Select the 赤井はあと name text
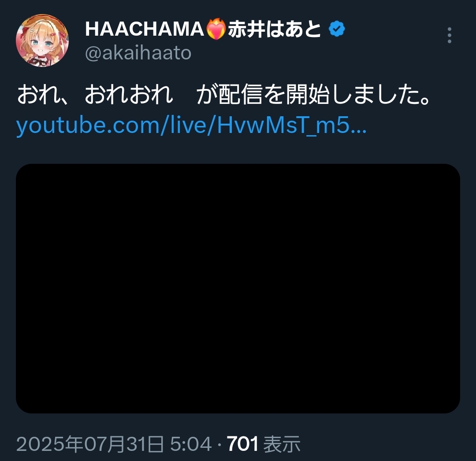476x461 pixels. tap(275, 29)
